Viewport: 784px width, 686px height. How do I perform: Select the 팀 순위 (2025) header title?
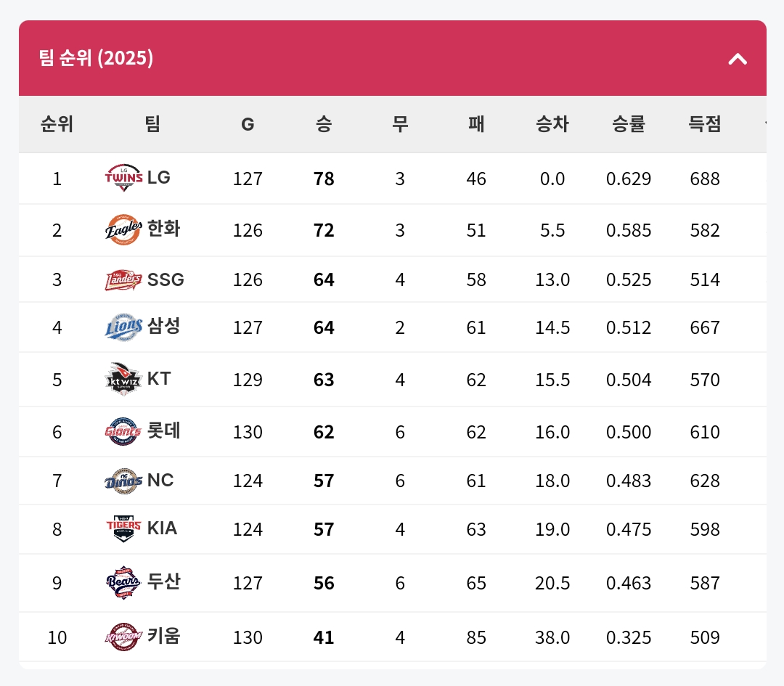(96, 58)
